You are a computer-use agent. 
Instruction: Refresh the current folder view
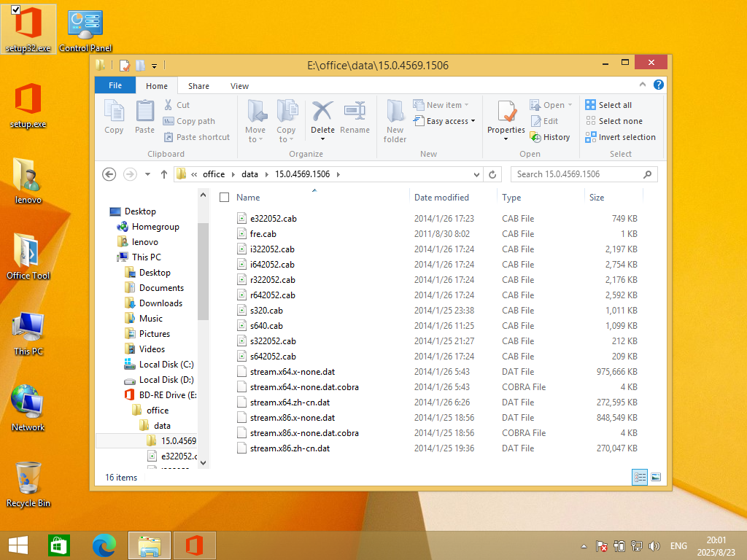coord(492,174)
